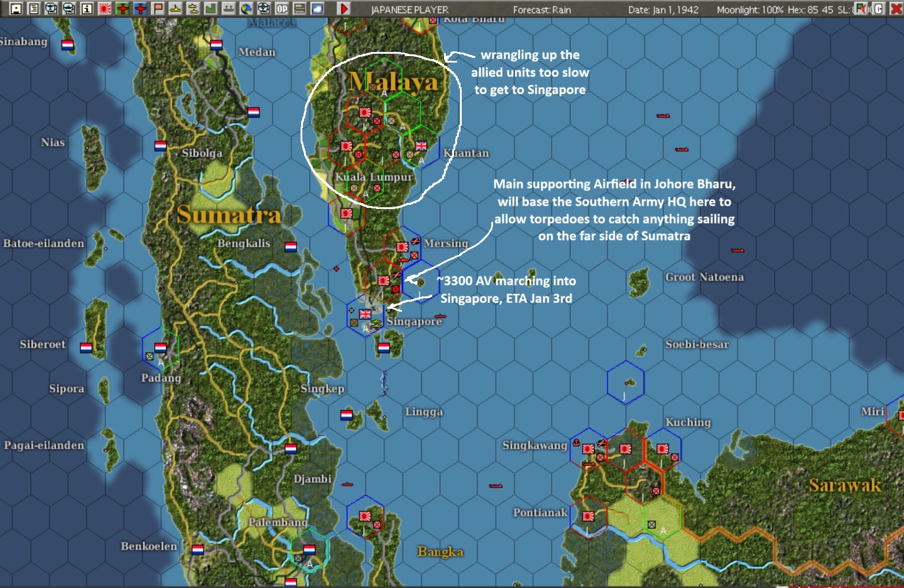Click the red end-turn arrow

tap(344, 8)
